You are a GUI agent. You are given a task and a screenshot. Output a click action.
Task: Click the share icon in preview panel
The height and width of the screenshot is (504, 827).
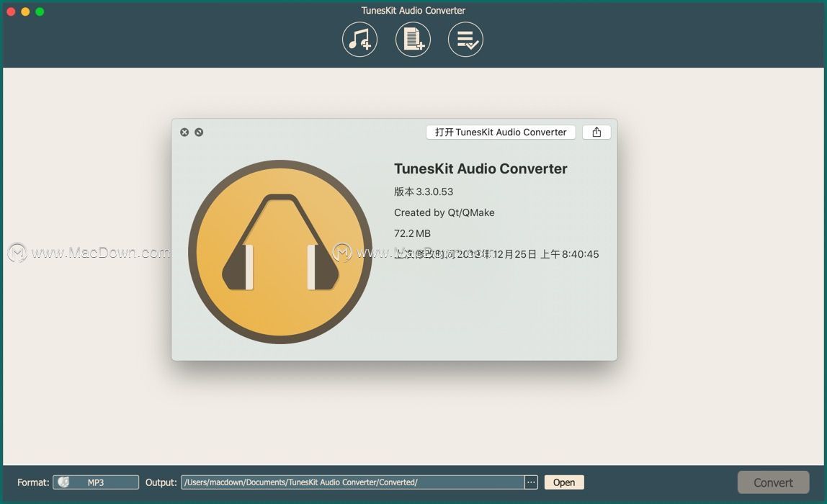tap(596, 132)
